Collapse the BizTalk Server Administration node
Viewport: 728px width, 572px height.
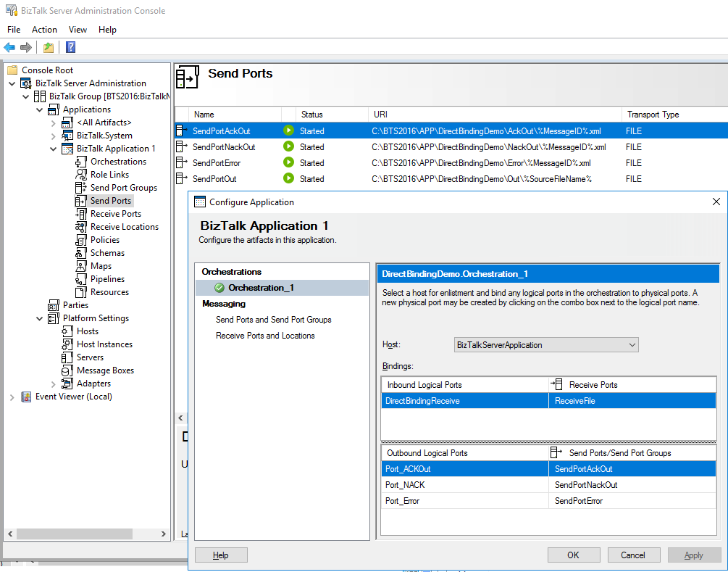pyautogui.click(x=12, y=83)
